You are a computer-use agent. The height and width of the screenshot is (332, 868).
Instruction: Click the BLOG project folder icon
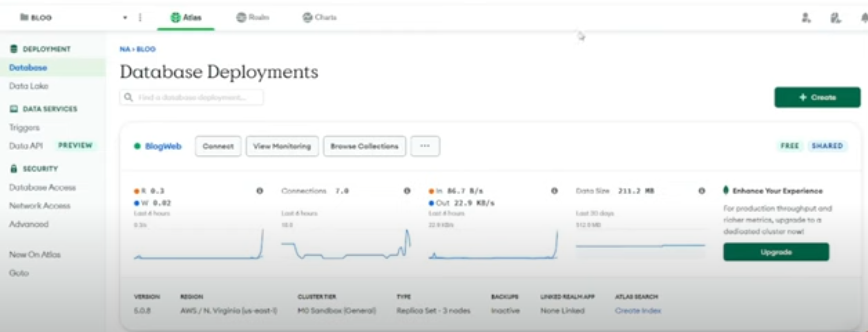[x=24, y=17]
